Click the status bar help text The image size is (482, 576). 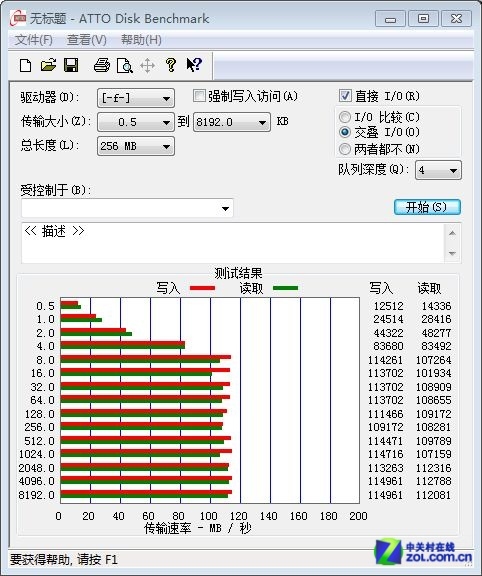point(64,559)
